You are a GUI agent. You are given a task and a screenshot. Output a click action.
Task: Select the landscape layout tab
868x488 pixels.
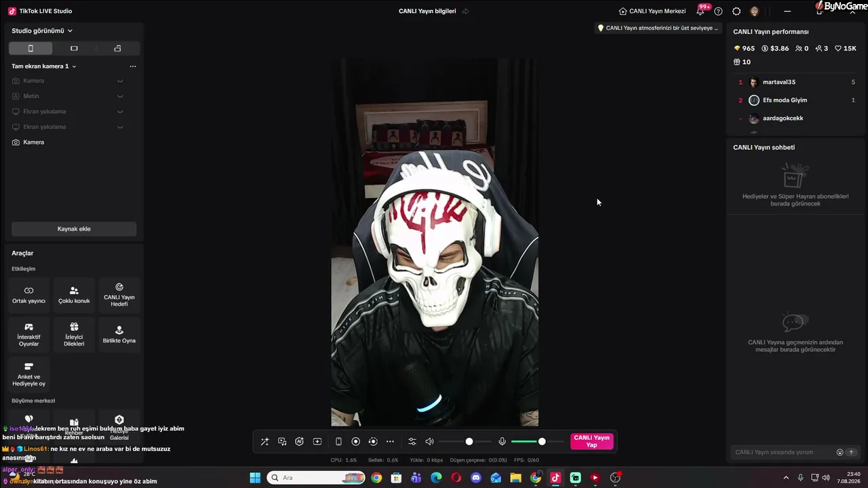coord(74,48)
